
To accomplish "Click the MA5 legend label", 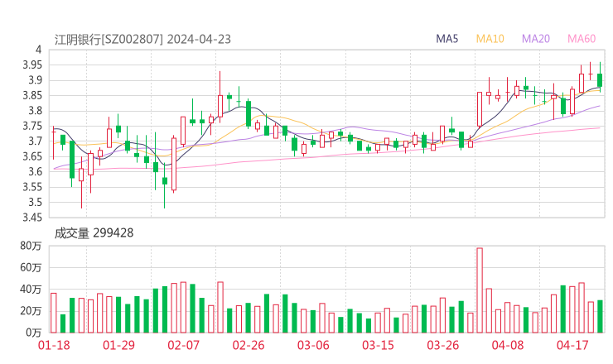I will 446,39.
